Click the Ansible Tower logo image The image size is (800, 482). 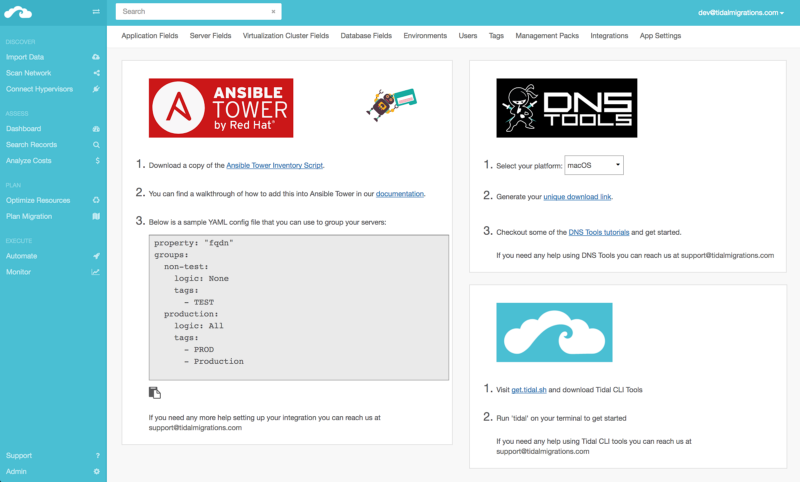(221, 108)
